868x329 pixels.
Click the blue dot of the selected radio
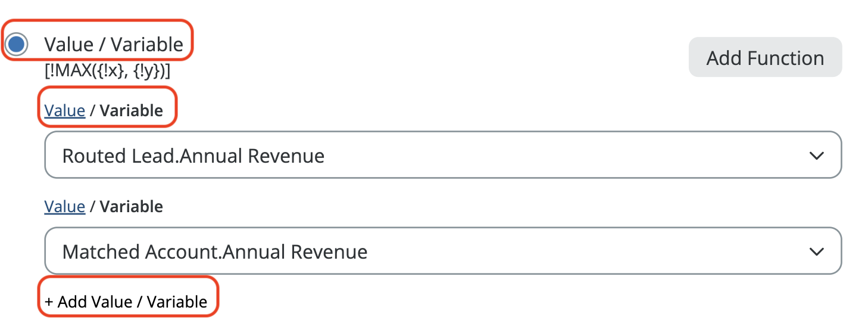tap(17, 44)
